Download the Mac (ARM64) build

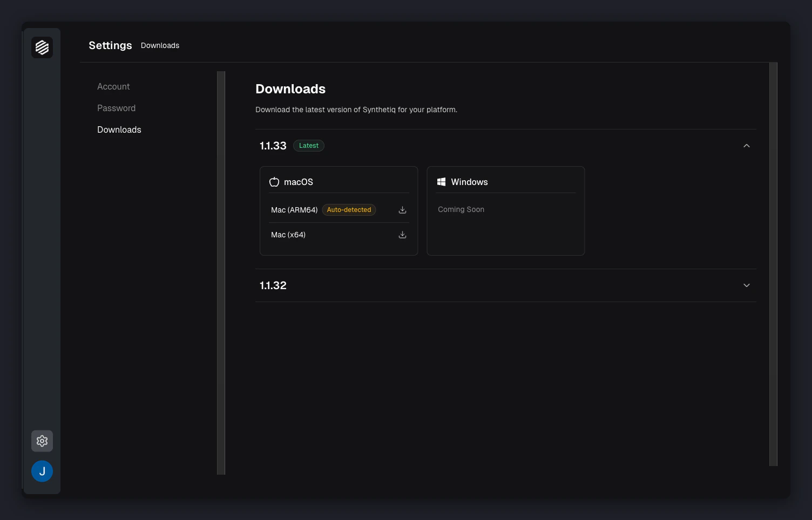(x=402, y=210)
